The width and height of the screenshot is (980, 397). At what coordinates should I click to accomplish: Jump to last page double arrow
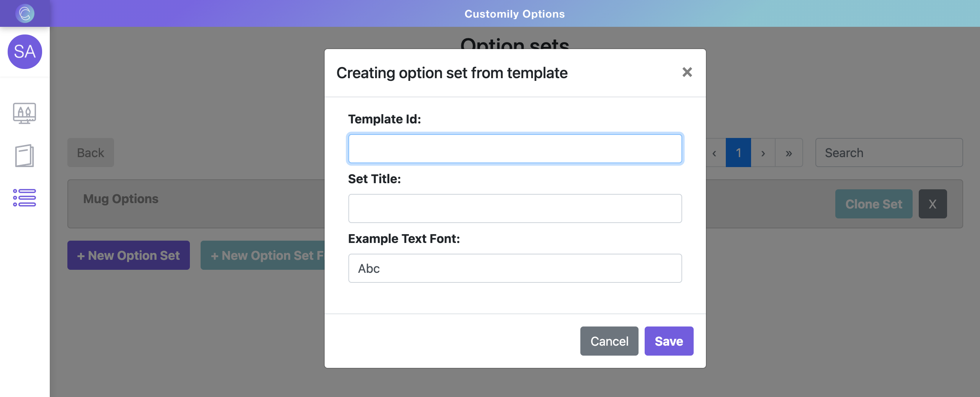pos(789,153)
